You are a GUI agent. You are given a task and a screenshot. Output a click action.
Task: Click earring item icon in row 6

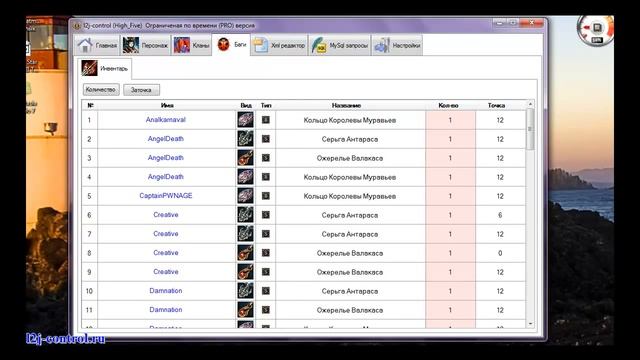[245, 215]
